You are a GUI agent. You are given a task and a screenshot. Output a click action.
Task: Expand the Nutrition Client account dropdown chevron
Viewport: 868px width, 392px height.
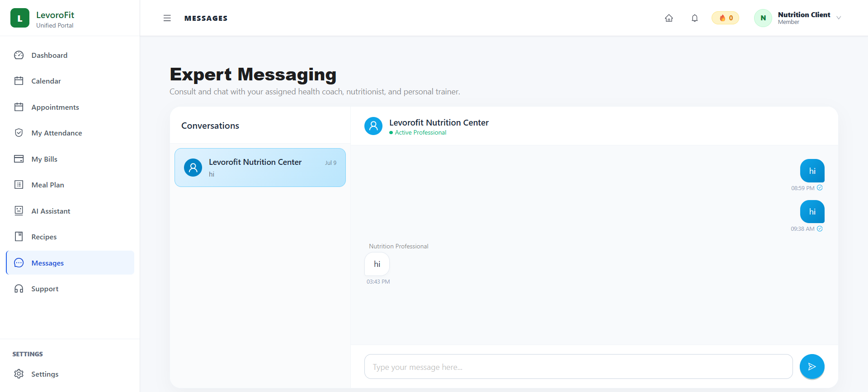tap(839, 18)
